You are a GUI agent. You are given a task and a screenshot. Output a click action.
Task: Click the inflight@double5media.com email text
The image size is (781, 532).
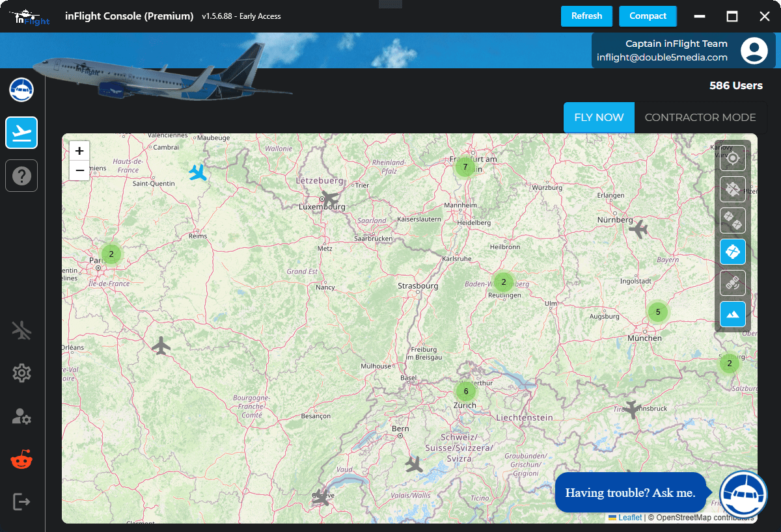662,57
